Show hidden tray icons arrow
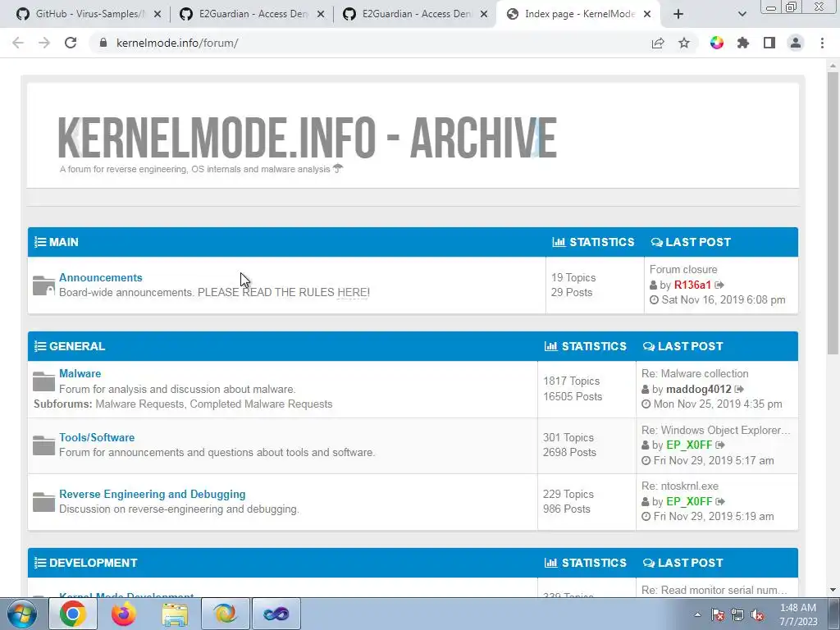Screen dimensions: 840x630 (697, 614)
